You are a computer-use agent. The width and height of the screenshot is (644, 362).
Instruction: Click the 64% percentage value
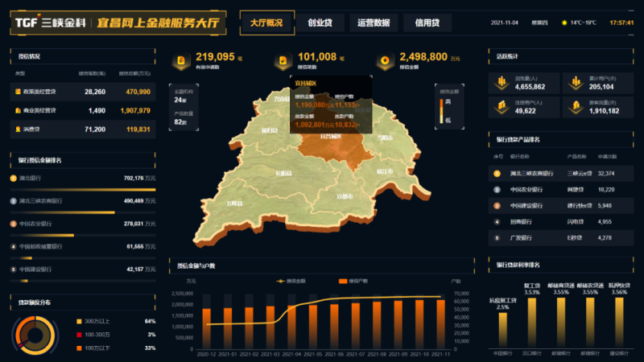click(x=150, y=321)
